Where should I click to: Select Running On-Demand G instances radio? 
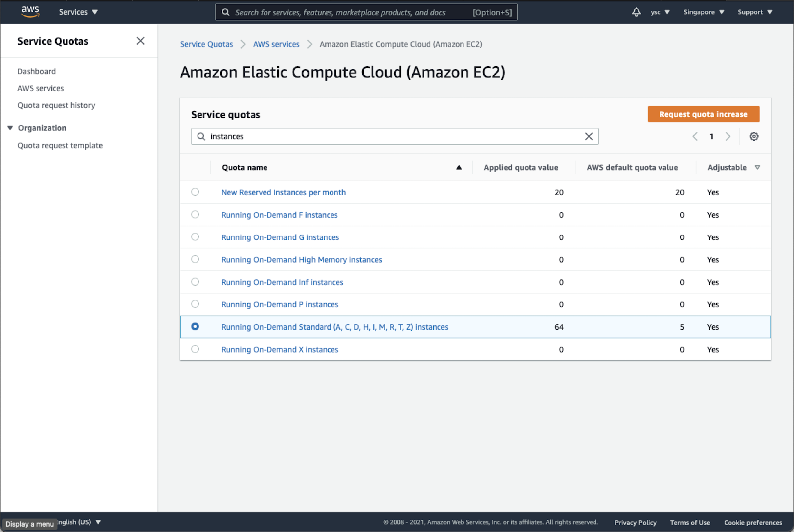coord(195,237)
